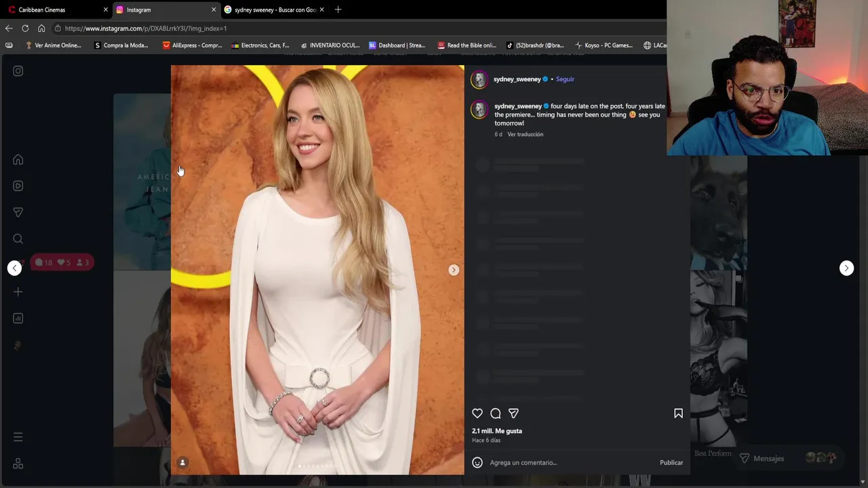The height and width of the screenshot is (488, 868).
Task: Open the dashboard chart icon in sidebar
Action: pos(18,318)
